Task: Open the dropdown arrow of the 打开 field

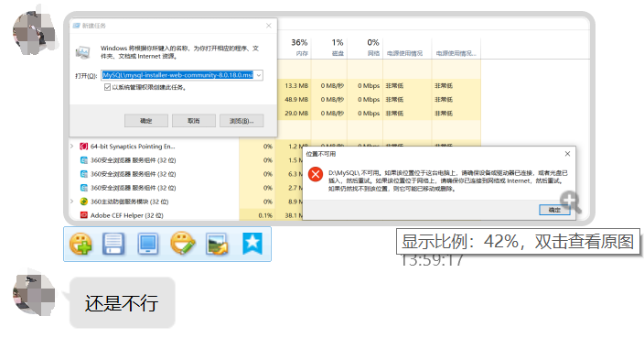Action: 259,75
